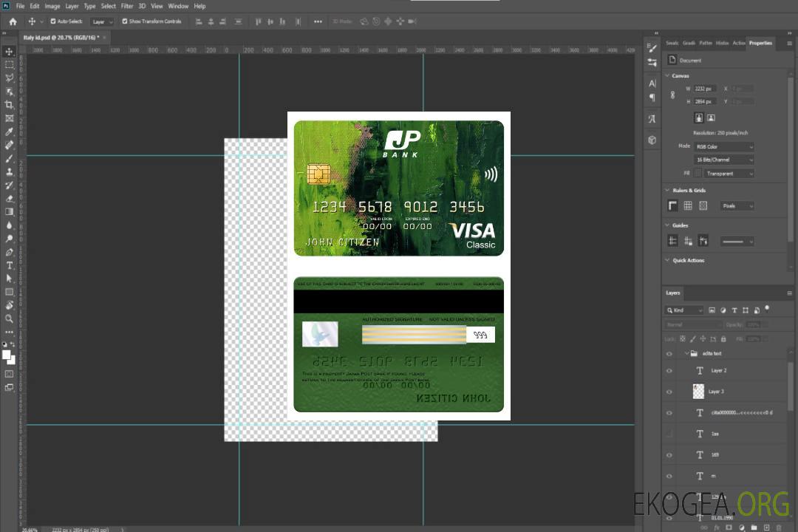
Task: Select the Move tool in toolbox
Action: click(x=9, y=52)
